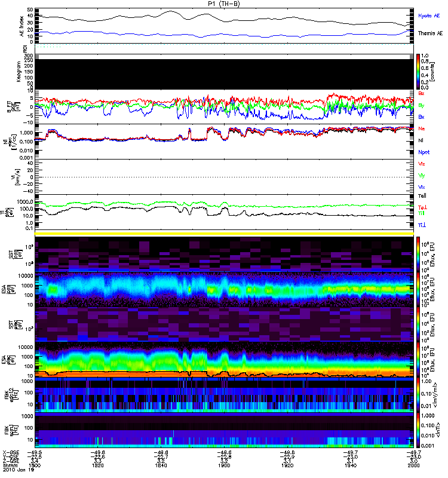448x478 pixels.
Task: Click the ESA ion spectrogram panel
Action: 224,290
